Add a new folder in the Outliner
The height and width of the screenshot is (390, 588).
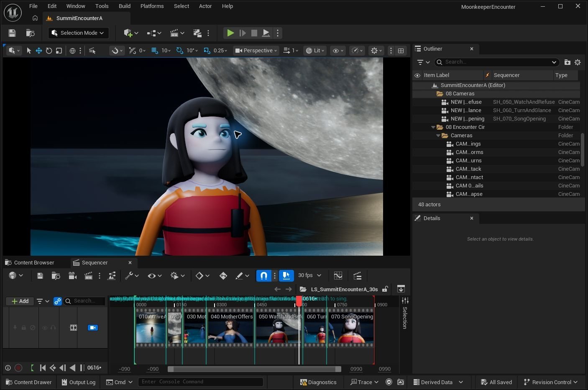(x=567, y=62)
